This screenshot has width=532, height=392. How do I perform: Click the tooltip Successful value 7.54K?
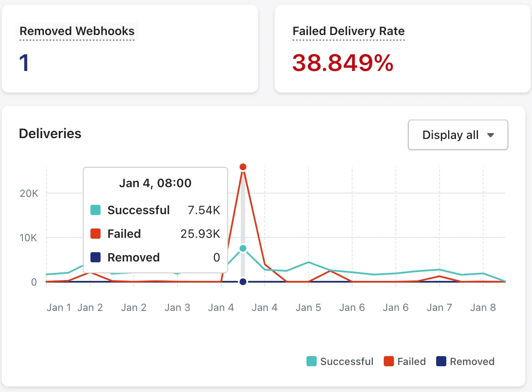[204, 210]
